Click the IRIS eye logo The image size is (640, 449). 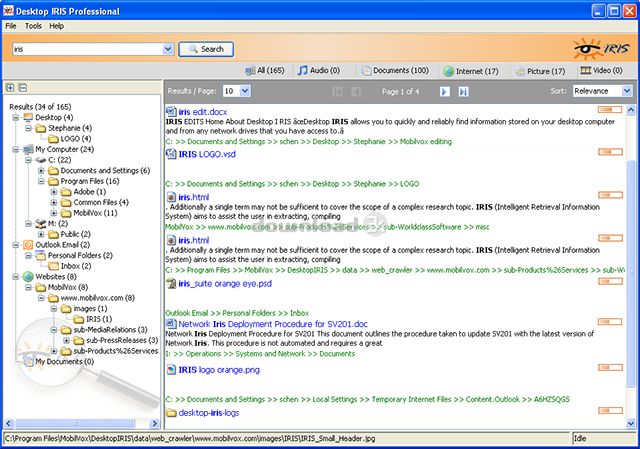click(601, 49)
